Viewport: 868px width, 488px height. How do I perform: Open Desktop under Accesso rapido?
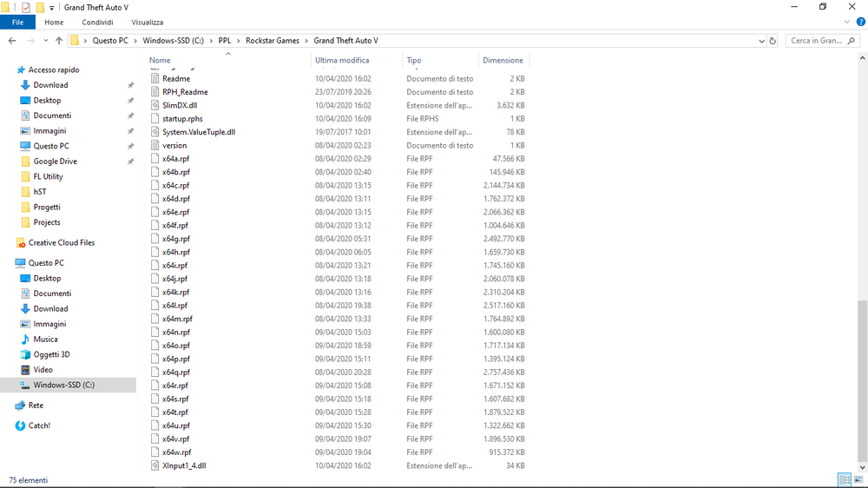click(47, 100)
